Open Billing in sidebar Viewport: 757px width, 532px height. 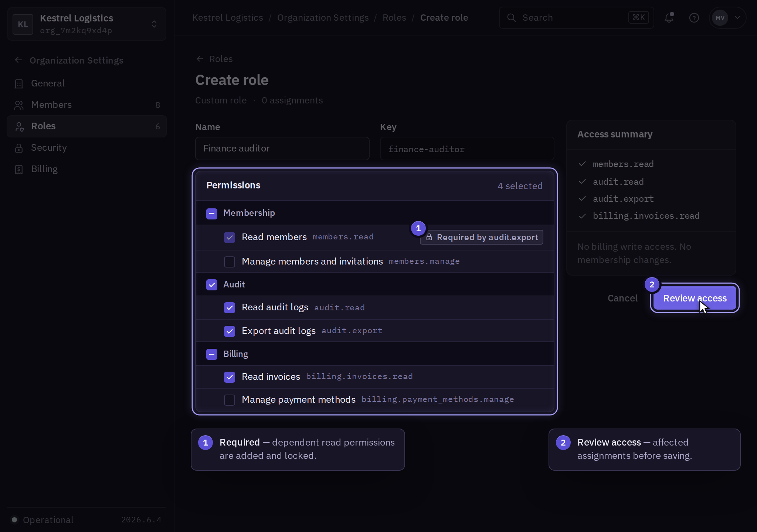pyautogui.click(x=87, y=169)
